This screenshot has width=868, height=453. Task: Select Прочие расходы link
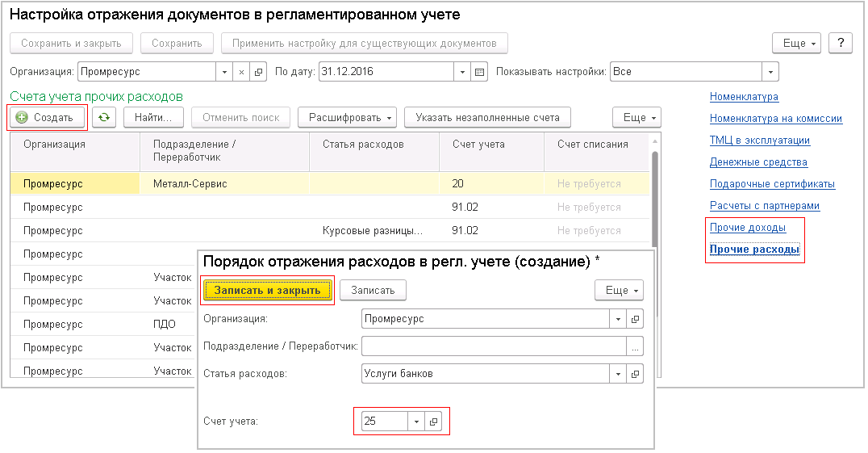pyautogui.click(x=754, y=250)
